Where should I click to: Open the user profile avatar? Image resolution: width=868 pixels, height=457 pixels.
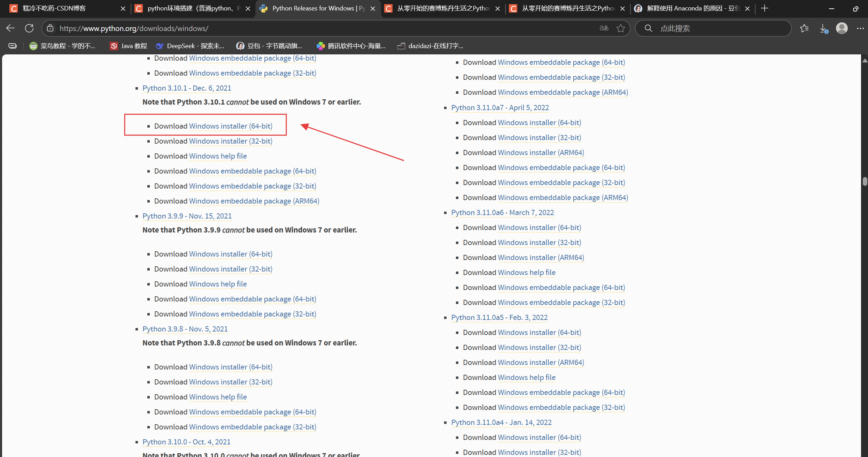842,28
